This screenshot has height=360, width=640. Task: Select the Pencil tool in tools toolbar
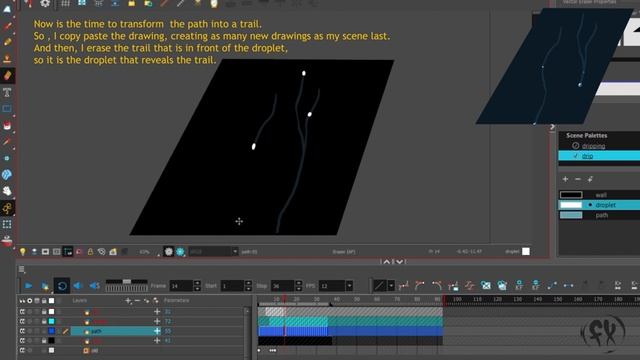[x=7, y=42]
